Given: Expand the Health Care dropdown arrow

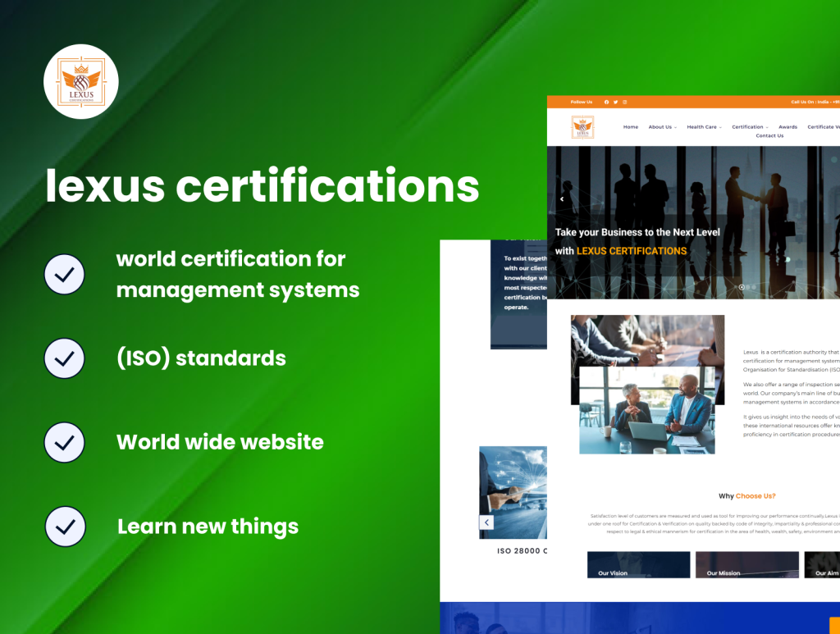Looking at the screenshot, I should [720, 127].
